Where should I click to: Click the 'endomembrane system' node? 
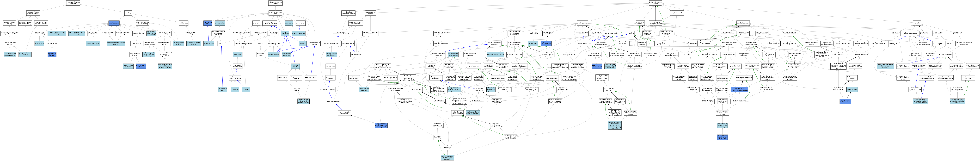[315, 43]
